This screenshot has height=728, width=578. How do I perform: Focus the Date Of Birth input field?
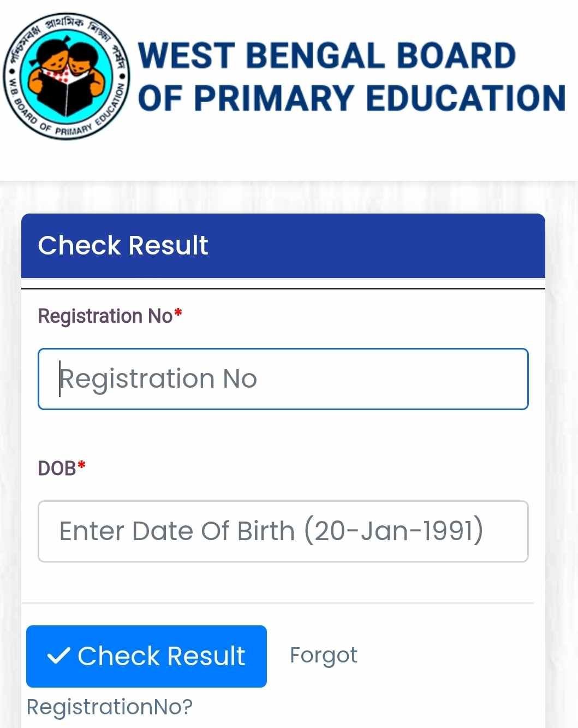pos(283,531)
